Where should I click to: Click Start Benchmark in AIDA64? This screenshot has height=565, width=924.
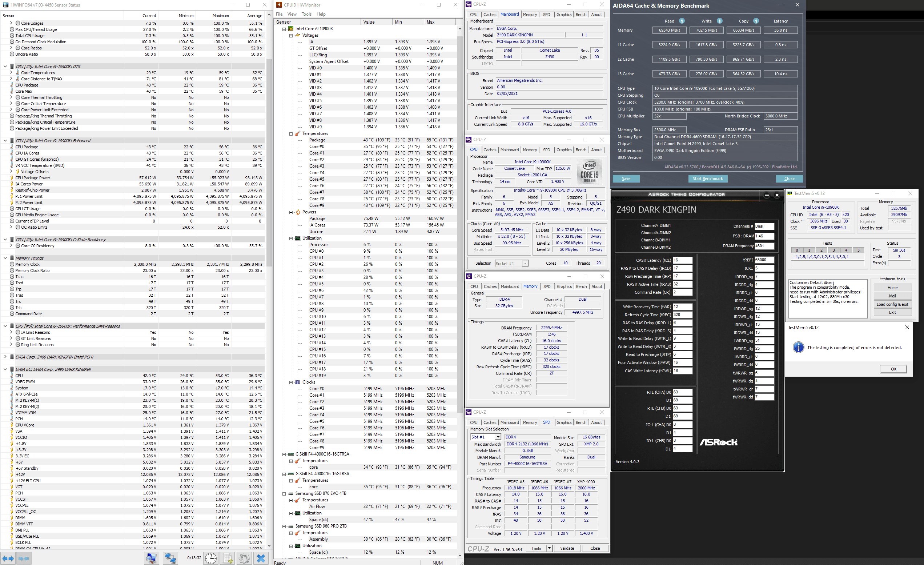pos(708,179)
